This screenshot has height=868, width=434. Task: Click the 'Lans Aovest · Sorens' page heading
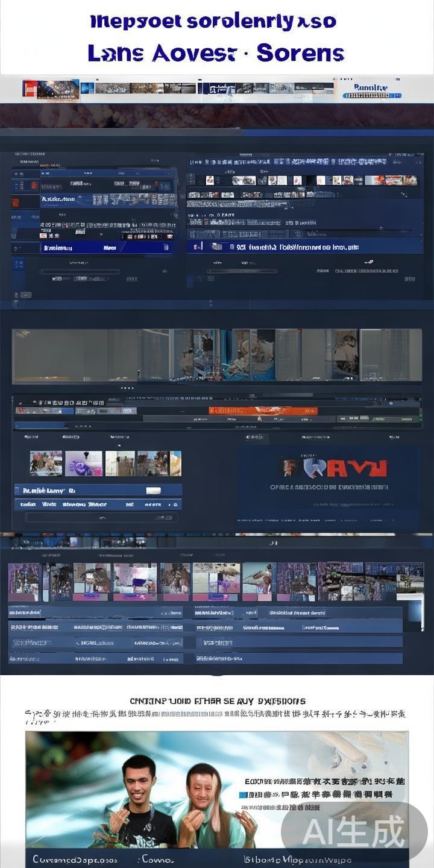216,53
